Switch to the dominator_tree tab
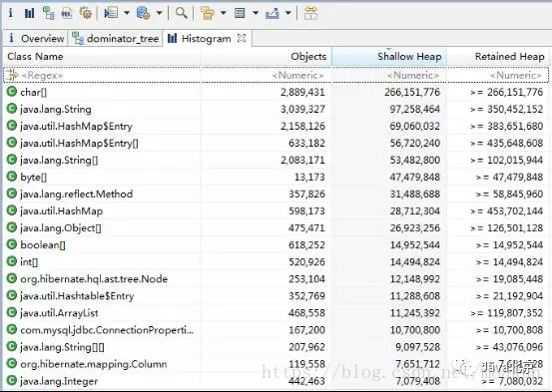 [x=116, y=38]
